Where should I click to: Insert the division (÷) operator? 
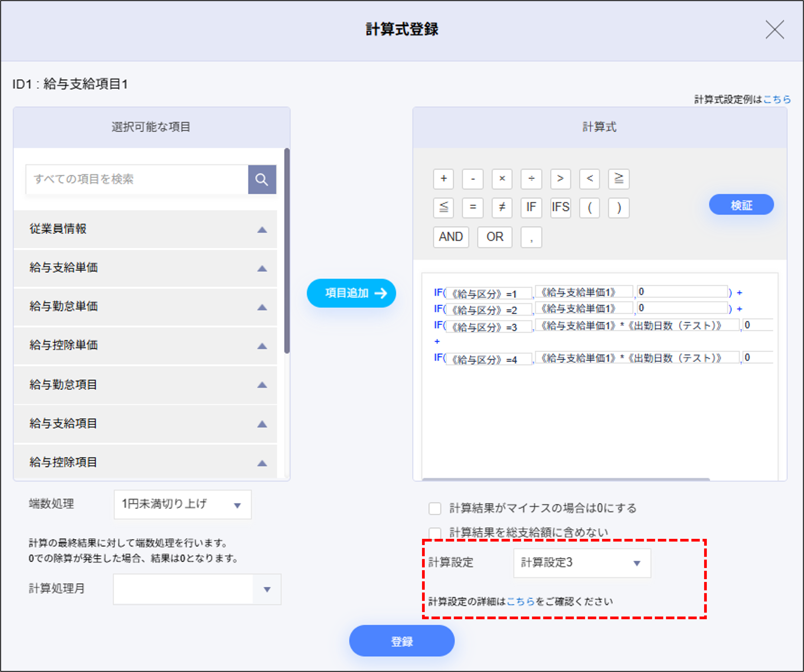531,179
